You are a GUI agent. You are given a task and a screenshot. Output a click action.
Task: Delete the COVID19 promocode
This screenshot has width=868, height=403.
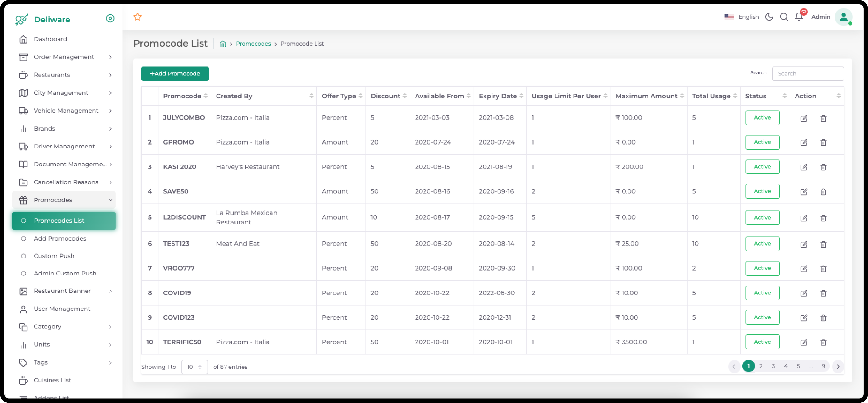point(823,293)
